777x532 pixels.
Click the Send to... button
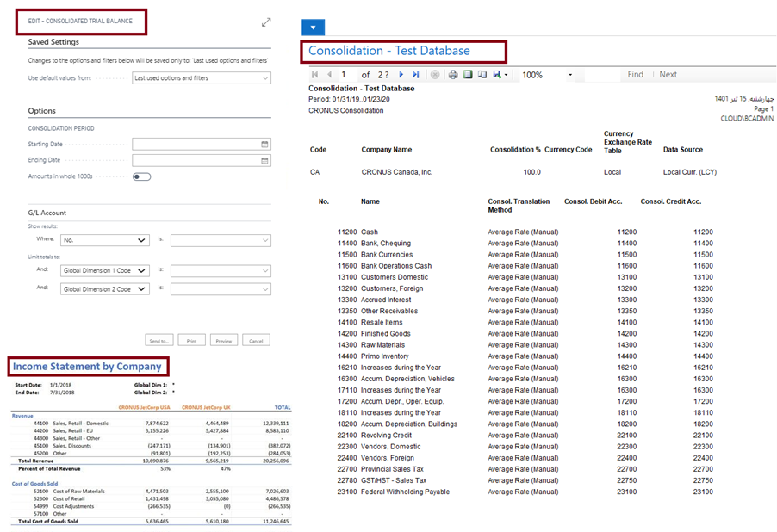(159, 341)
